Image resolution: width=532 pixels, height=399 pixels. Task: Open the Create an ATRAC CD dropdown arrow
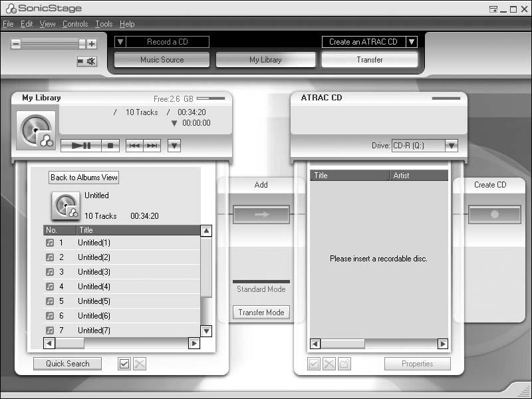412,42
